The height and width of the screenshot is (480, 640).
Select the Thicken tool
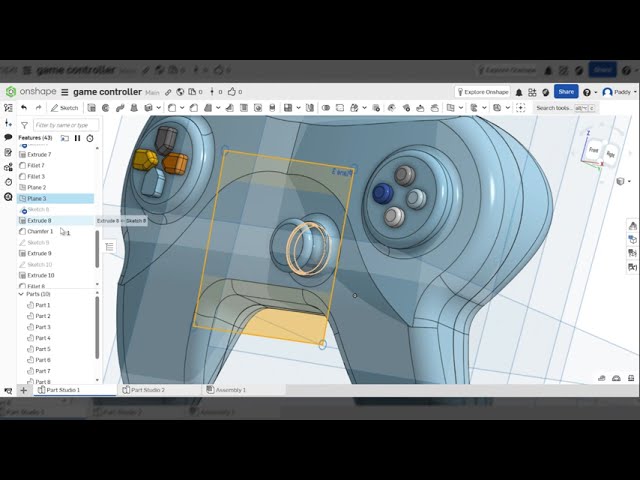pos(149,108)
